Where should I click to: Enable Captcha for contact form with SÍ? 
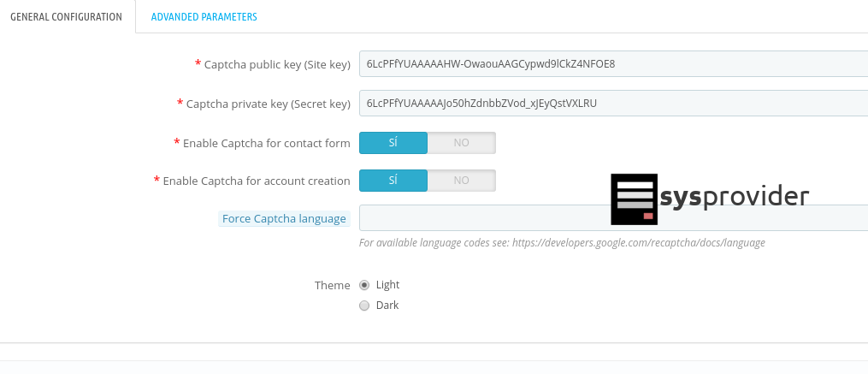click(x=393, y=143)
